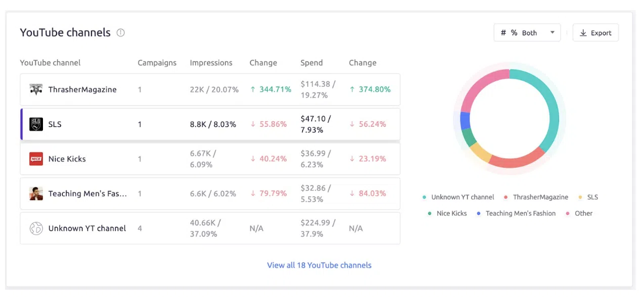Click the SLS channel logo icon

click(x=36, y=124)
